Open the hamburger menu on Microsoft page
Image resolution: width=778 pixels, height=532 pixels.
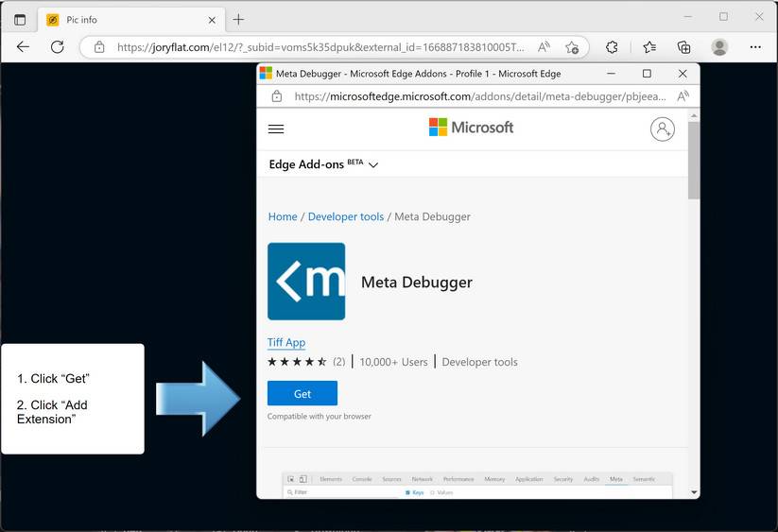point(276,129)
